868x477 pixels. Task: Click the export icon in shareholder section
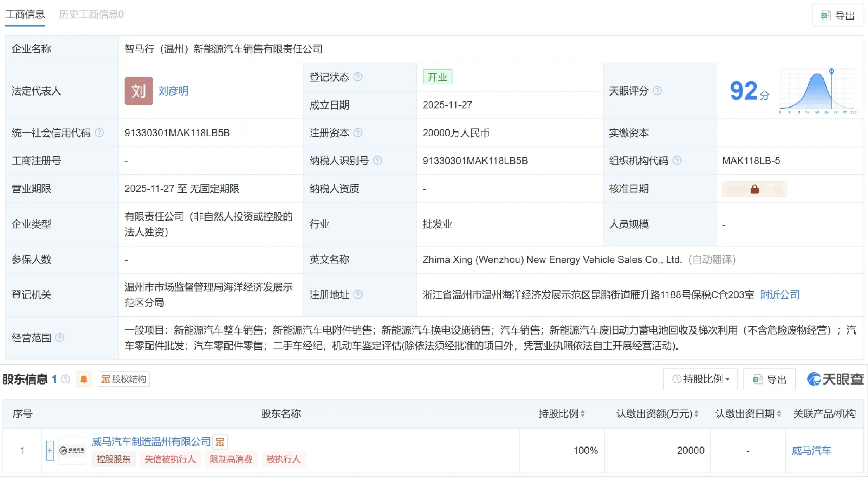point(759,379)
